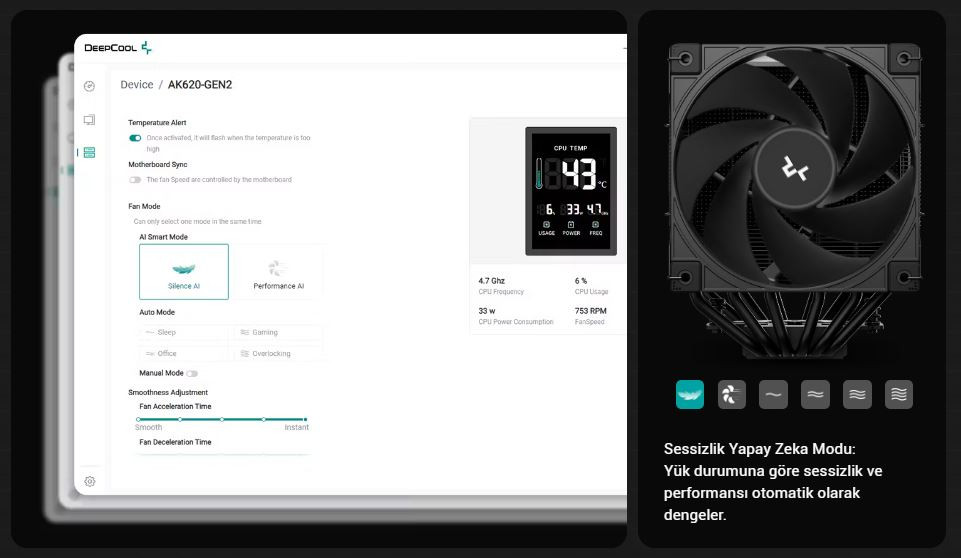Click the Fan Deceleration Time slider track
The height and width of the screenshot is (558, 961).
pos(222,454)
